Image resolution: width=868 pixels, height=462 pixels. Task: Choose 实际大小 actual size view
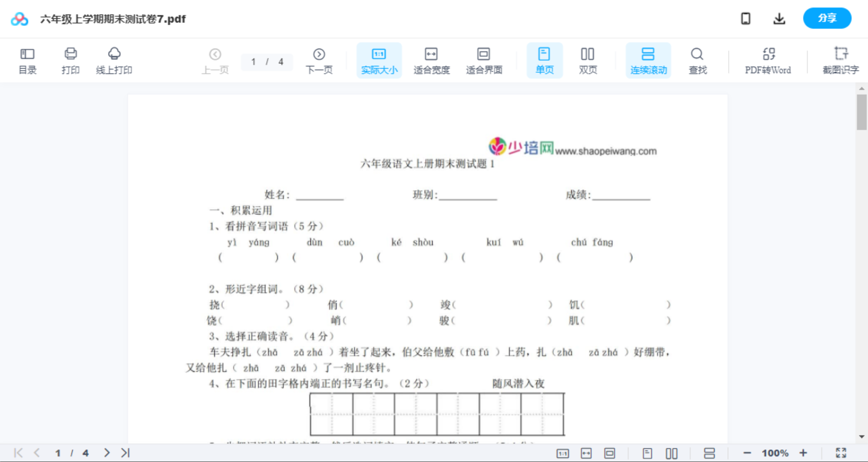pos(379,60)
